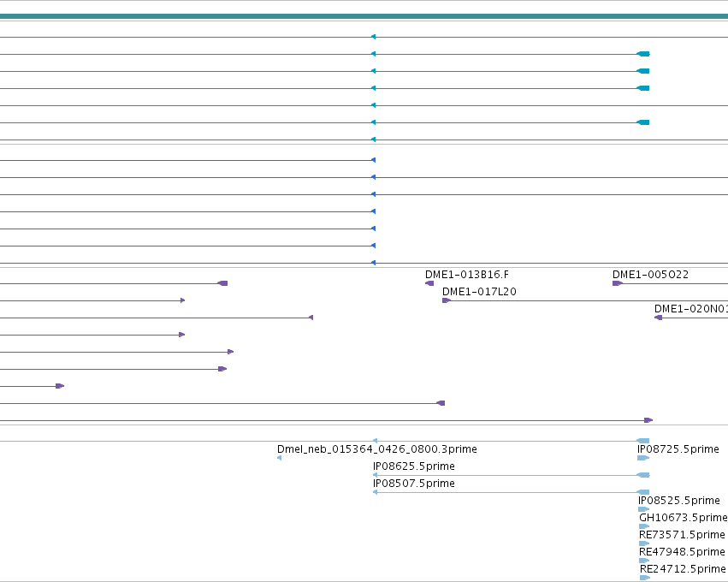
Task: Select the RE47948.5prime label
Action: pyautogui.click(x=682, y=552)
